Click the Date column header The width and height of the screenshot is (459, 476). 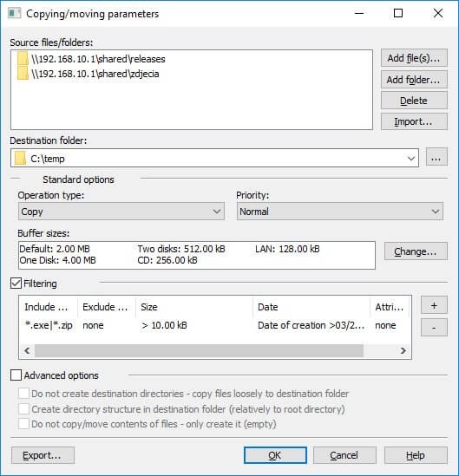pos(311,307)
